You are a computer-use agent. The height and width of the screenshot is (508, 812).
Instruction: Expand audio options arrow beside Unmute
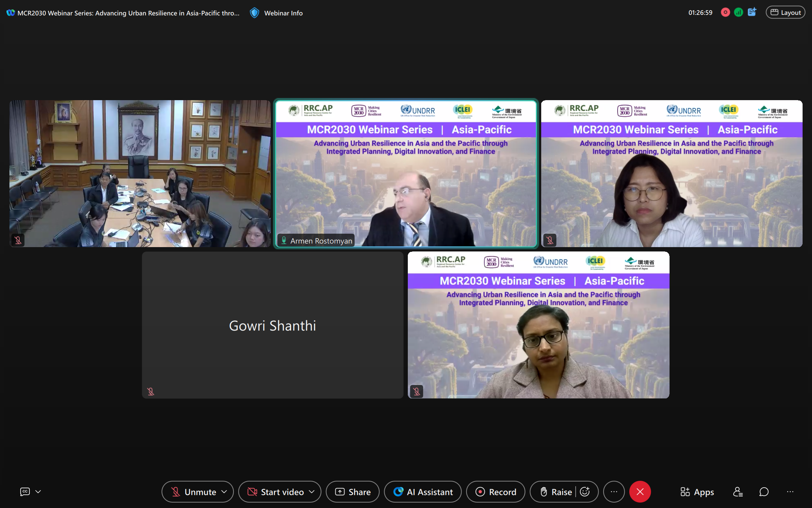(x=224, y=492)
